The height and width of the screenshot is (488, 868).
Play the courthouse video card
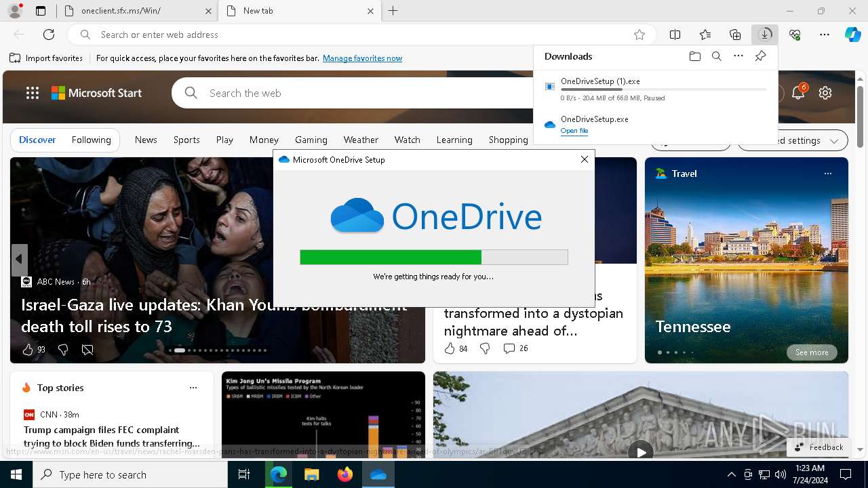pyautogui.click(x=641, y=452)
